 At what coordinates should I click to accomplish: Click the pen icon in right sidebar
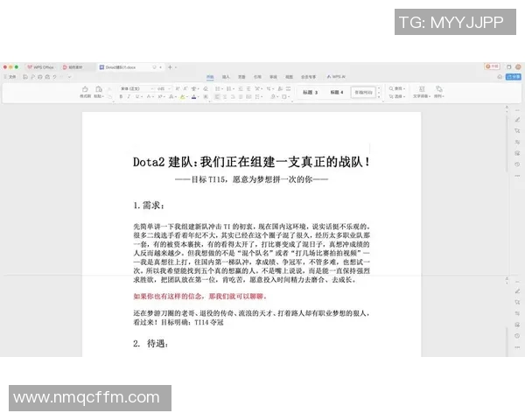coord(517,120)
